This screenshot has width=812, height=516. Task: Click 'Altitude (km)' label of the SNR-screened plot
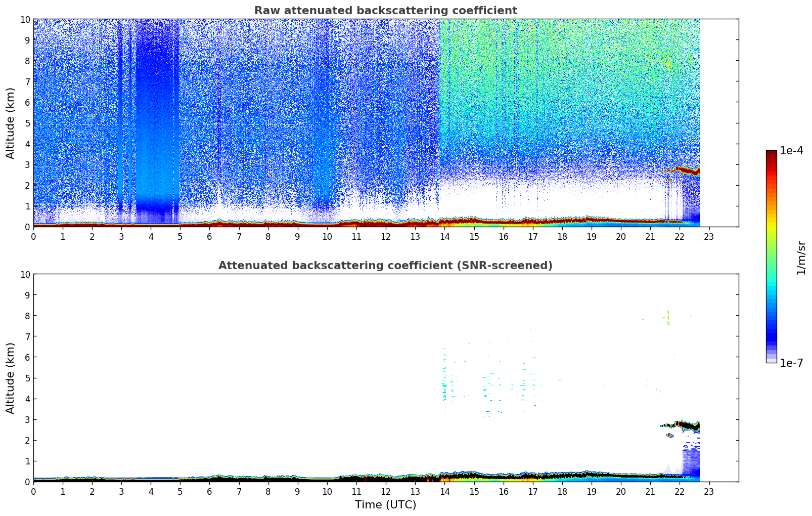(x=11, y=378)
